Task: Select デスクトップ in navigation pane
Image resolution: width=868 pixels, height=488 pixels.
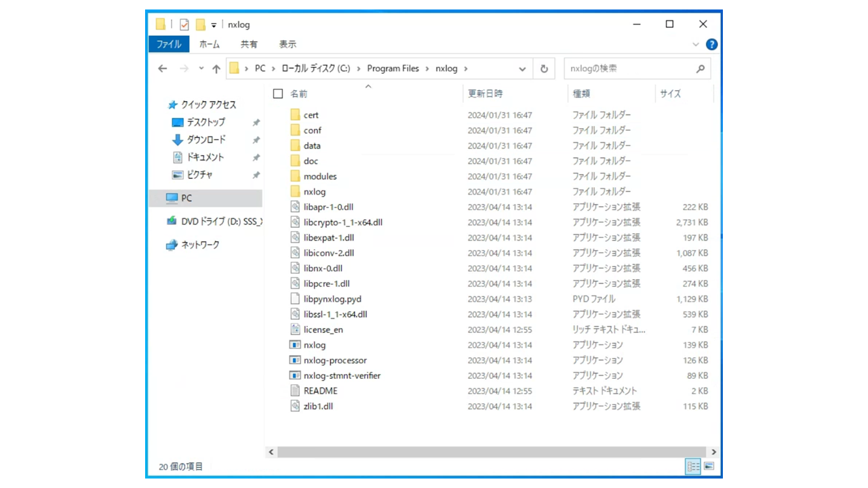Action: click(x=206, y=122)
